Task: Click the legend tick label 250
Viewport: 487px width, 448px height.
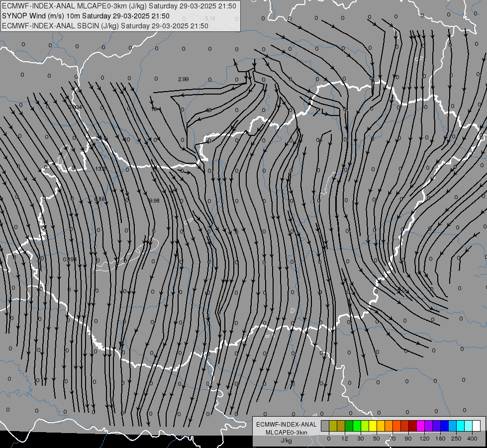Action: (x=456, y=439)
